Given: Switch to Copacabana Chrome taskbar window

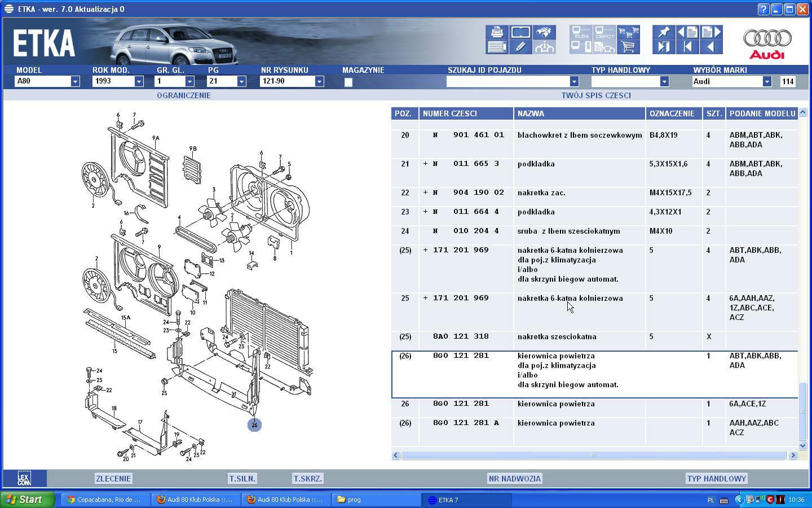Looking at the screenshot, I should tap(105, 500).
